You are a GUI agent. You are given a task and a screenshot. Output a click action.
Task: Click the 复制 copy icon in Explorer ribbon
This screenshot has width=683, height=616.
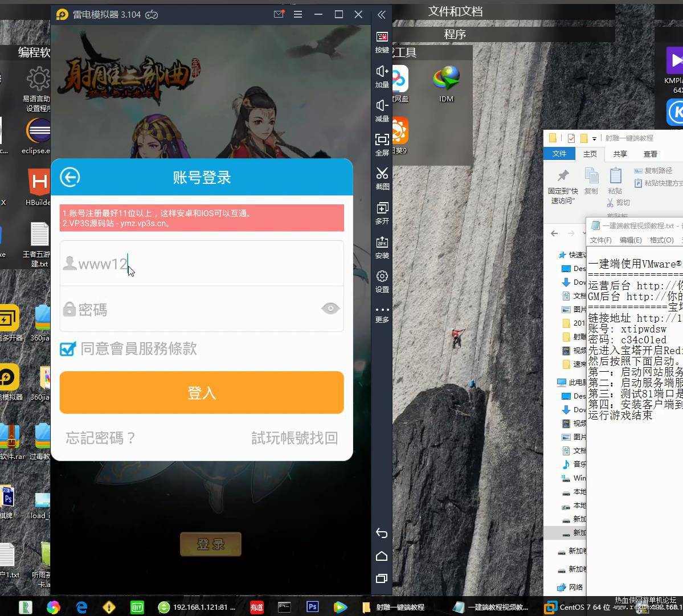tap(591, 181)
